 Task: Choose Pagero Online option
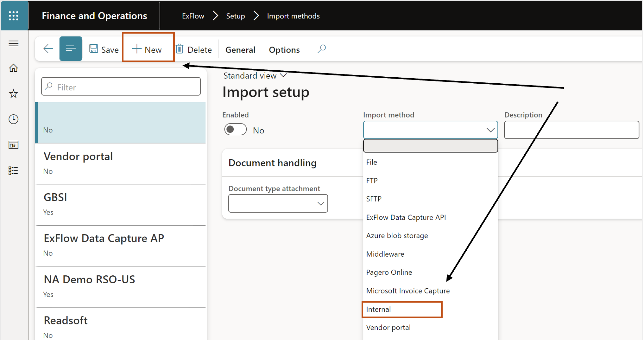point(430,273)
